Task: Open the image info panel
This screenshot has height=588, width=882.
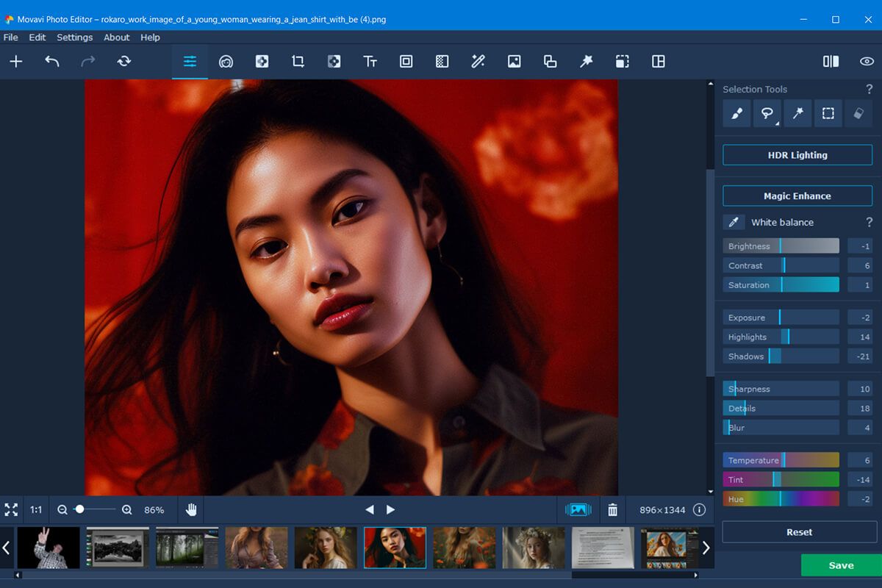Action: click(699, 509)
